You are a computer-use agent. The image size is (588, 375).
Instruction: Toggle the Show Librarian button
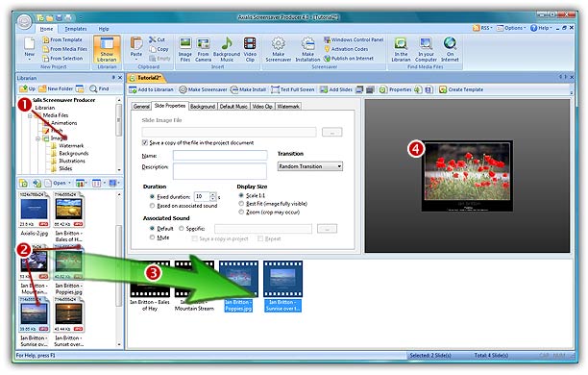107,49
